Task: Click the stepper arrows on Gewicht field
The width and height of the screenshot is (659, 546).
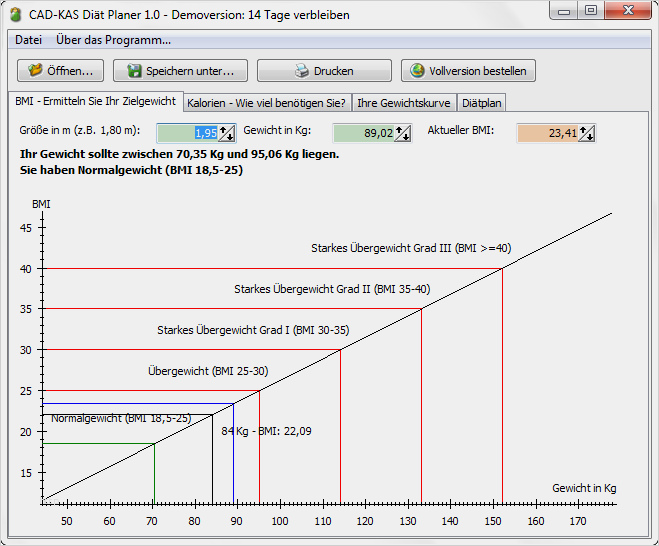Action: click(403, 133)
